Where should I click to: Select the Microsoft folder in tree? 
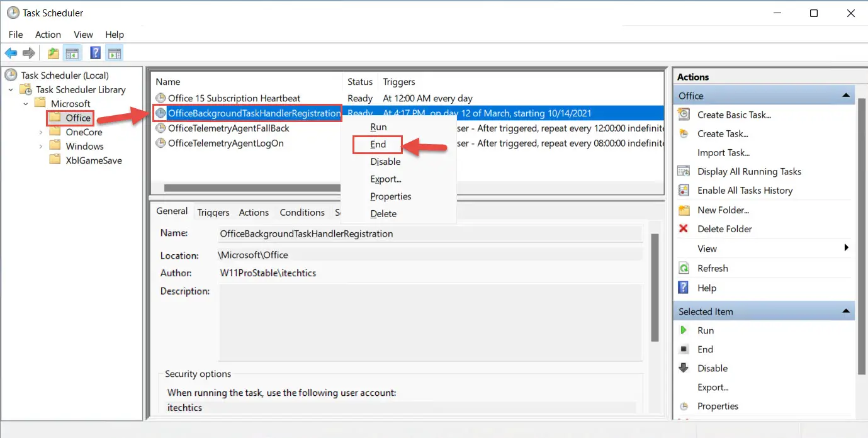[x=70, y=103]
